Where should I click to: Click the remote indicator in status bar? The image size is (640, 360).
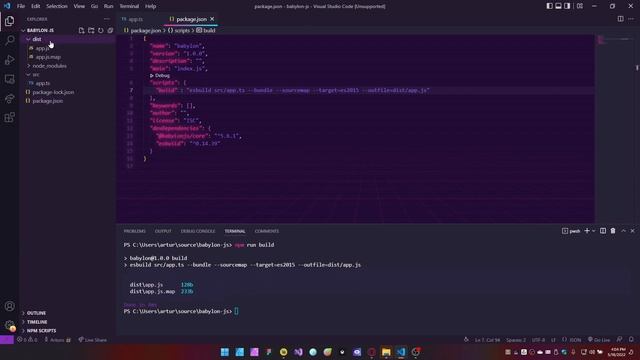(7, 340)
